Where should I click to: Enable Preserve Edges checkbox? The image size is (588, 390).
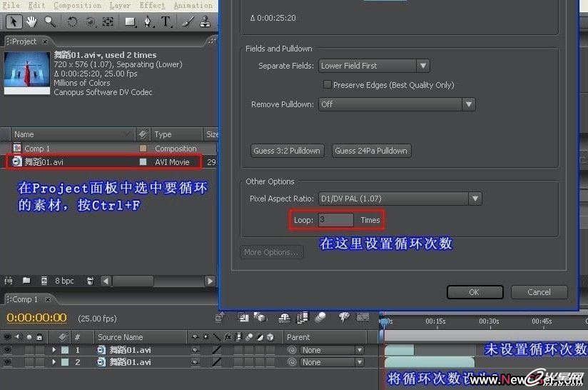328,85
